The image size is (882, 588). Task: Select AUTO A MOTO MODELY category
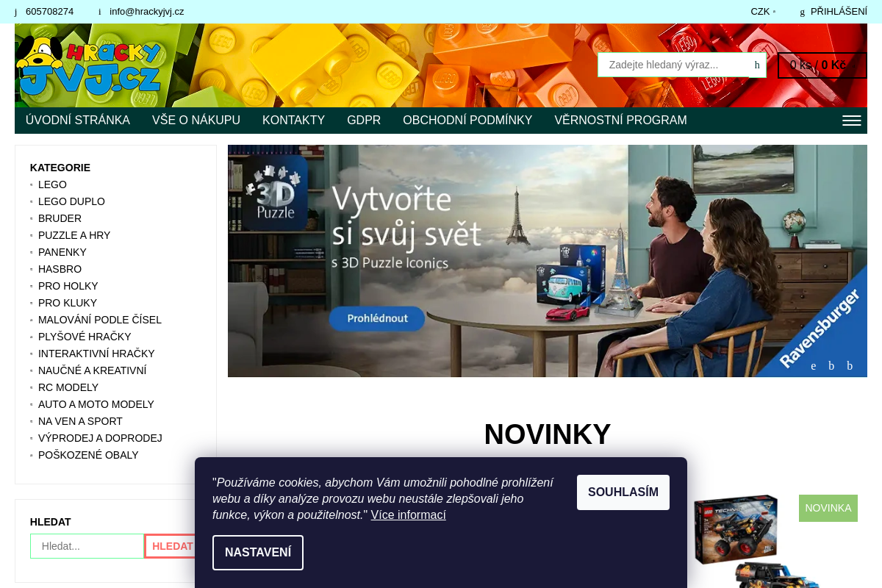point(96,404)
